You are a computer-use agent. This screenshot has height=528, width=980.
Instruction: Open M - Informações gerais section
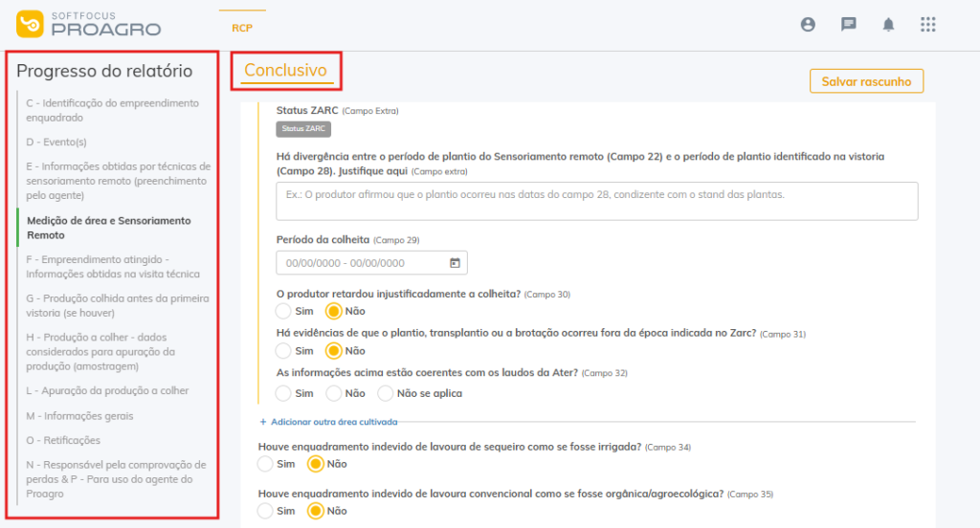pyautogui.click(x=79, y=416)
